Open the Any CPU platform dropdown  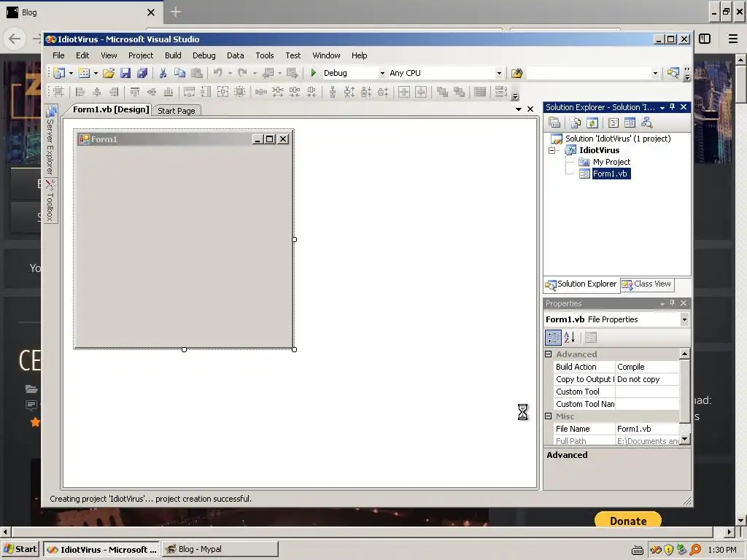click(x=499, y=74)
